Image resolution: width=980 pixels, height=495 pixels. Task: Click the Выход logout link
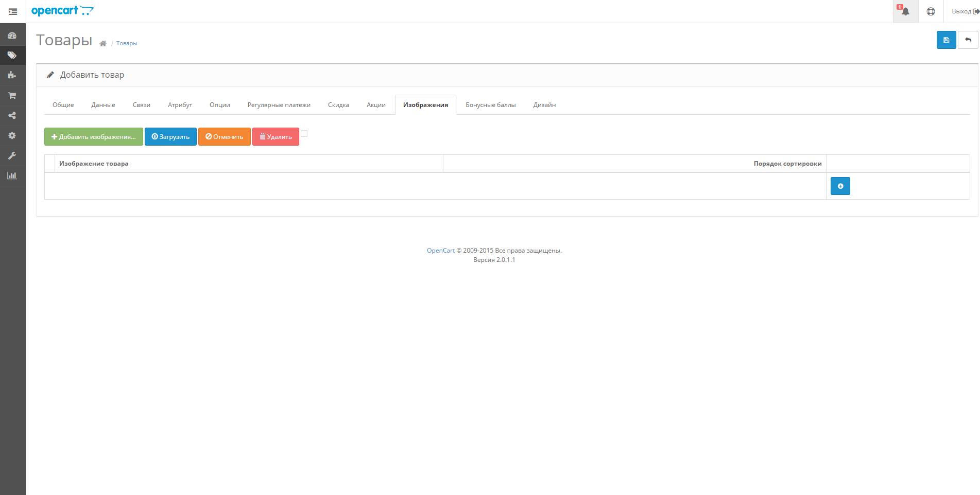point(965,11)
